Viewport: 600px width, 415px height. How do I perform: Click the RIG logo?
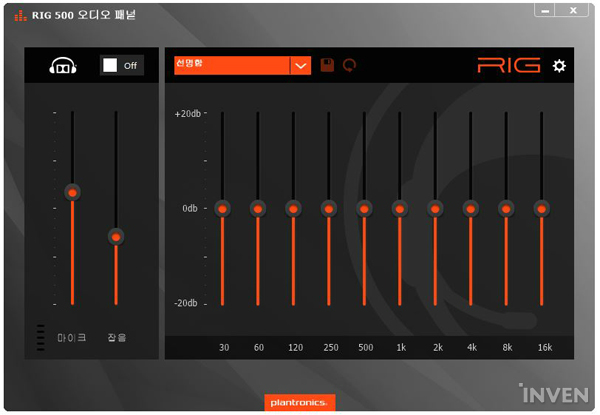(509, 65)
